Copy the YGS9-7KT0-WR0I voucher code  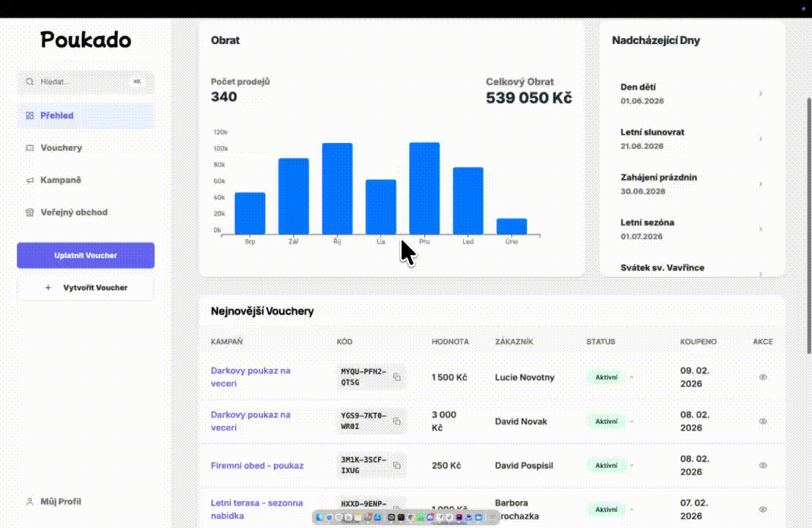coord(396,421)
